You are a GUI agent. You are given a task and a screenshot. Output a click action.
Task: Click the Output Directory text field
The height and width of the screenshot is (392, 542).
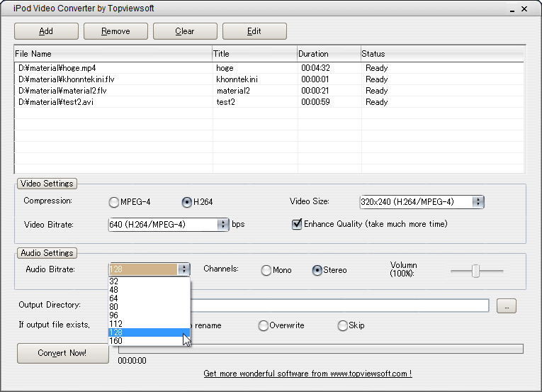(x=339, y=306)
